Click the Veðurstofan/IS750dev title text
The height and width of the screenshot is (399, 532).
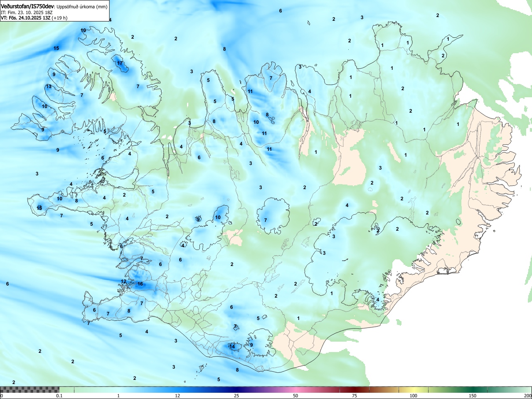pos(27,6)
